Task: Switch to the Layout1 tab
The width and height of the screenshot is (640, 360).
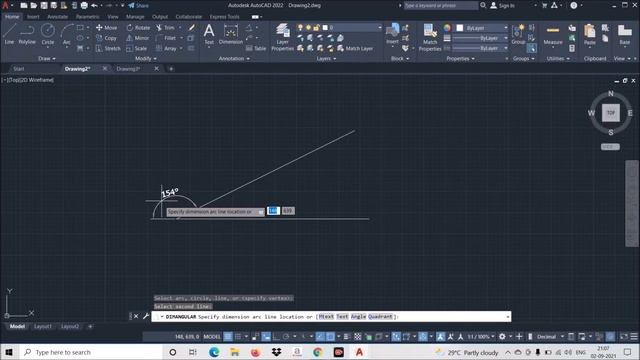Action: [43, 327]
